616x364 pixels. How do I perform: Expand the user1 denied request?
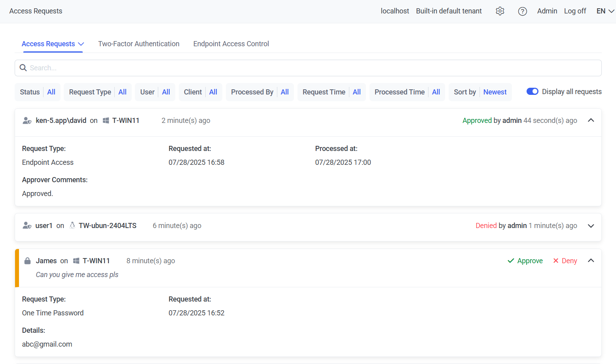click(591, 226)
